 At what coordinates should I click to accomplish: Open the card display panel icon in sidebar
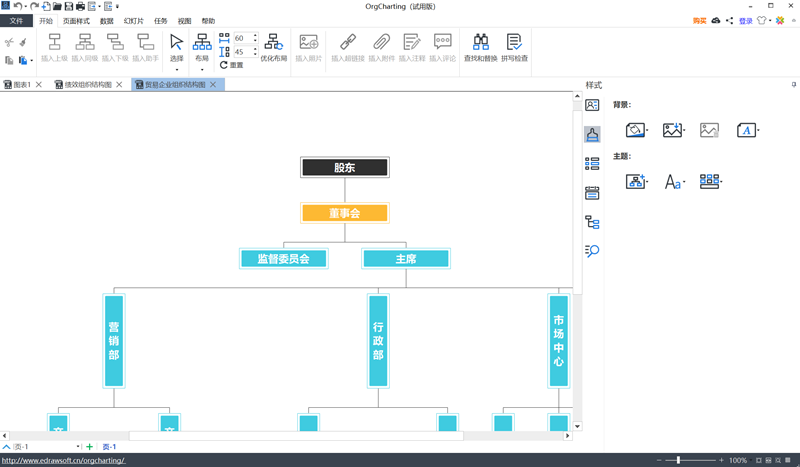[x=592, y=105]
